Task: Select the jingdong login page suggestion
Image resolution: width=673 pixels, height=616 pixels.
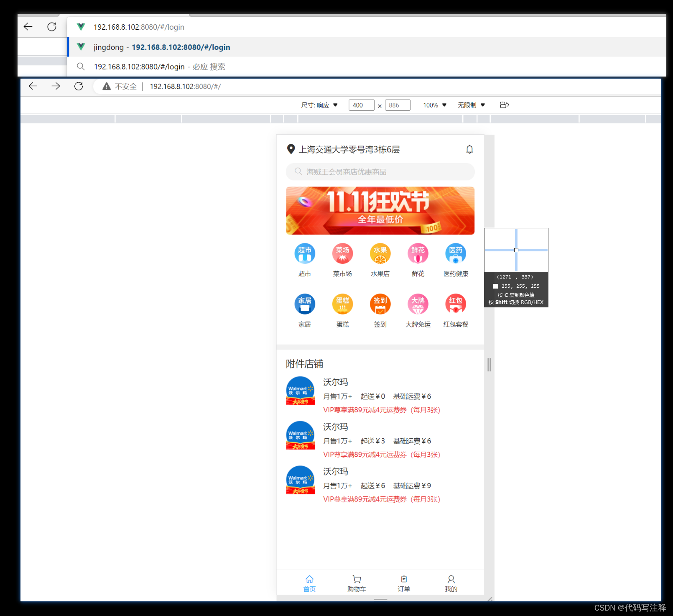Action: point(367,47)
